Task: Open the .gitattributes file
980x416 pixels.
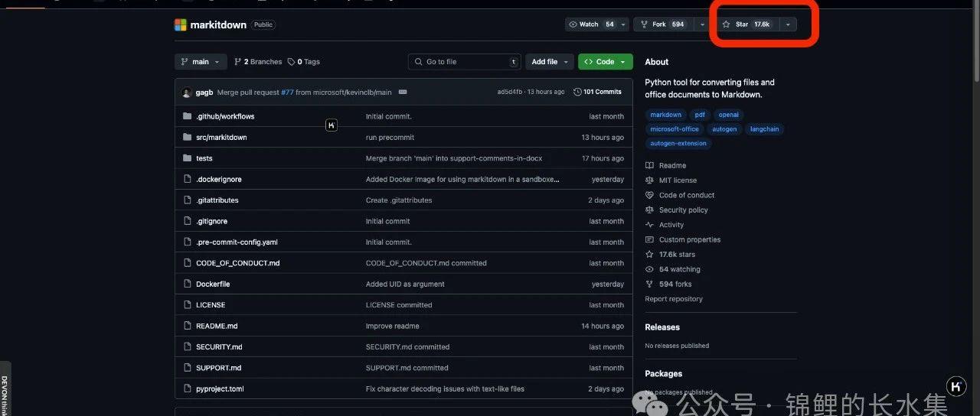Action: [x=217, y=200]
